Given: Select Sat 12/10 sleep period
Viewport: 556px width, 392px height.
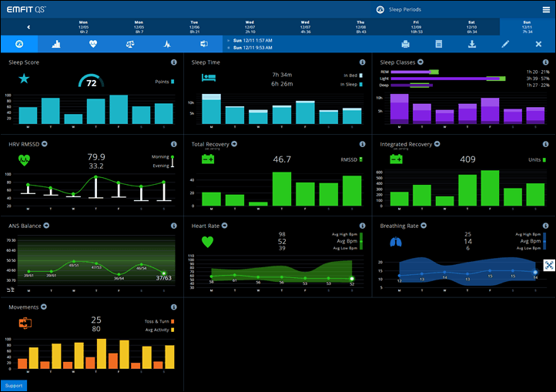Looking at the screenshot, I should pos(471,27).
